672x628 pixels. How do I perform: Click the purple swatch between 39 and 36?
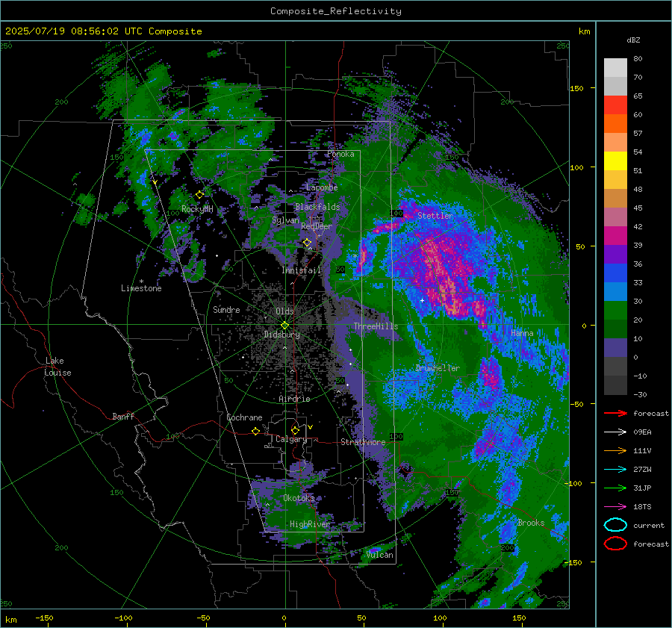tap(615, 254)
